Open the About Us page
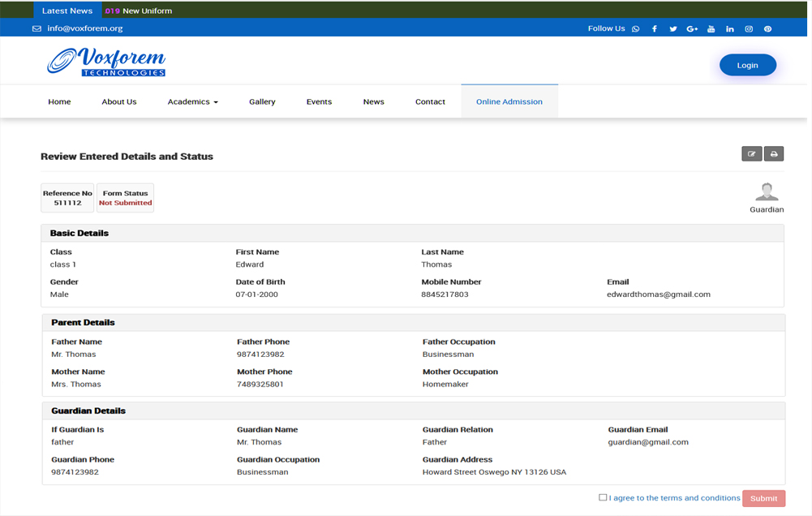812x516 pixels. 119,102
